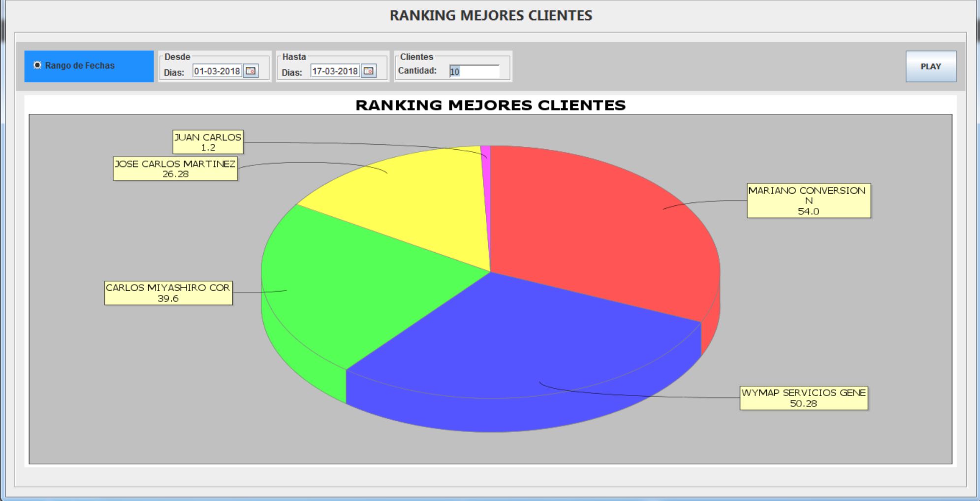The height and width of the screenshot is (501, 980).
Task: Select the WYMAP SERVICIOS GENE label
Action: (x=803, y=398)
